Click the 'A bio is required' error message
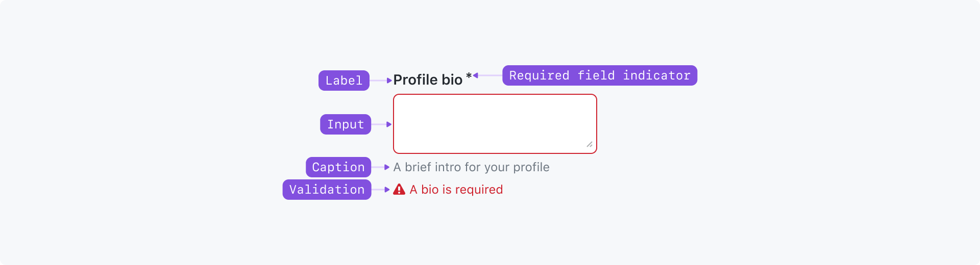 point(456,190)
